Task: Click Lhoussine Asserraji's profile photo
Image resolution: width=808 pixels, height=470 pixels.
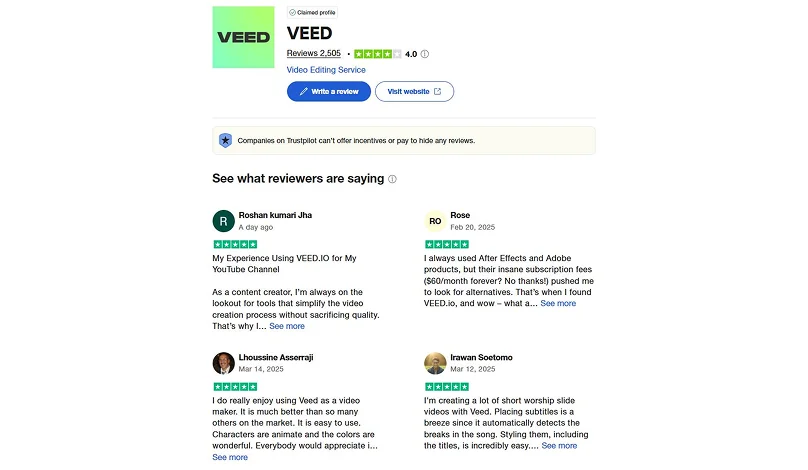Action: 224,363
